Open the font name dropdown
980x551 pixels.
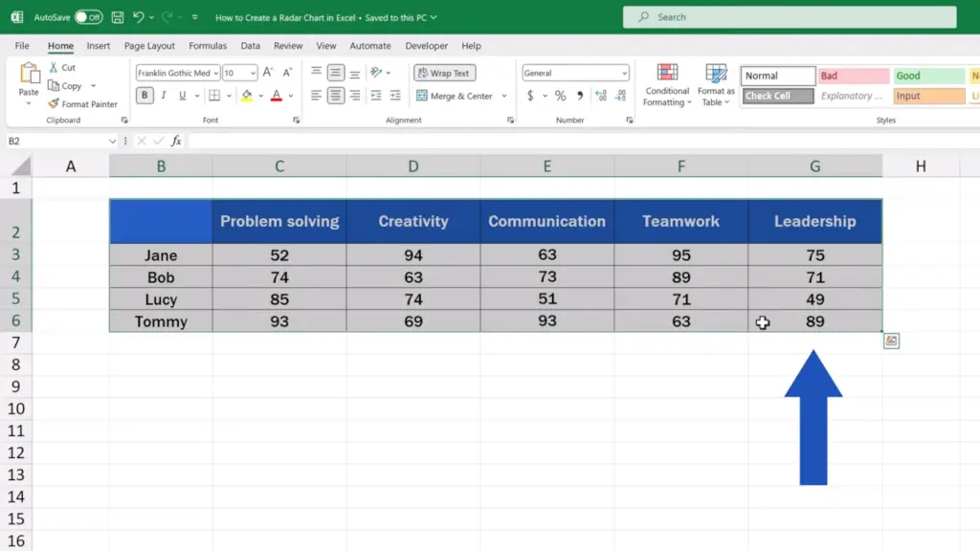pyautogui.click(x=215, y=73)
